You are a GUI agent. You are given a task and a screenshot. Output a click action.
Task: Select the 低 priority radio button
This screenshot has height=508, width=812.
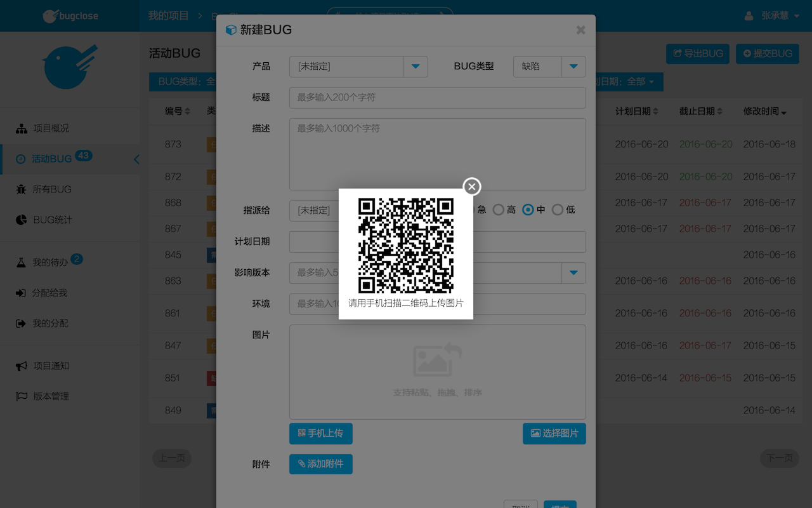tap(557, 210)
